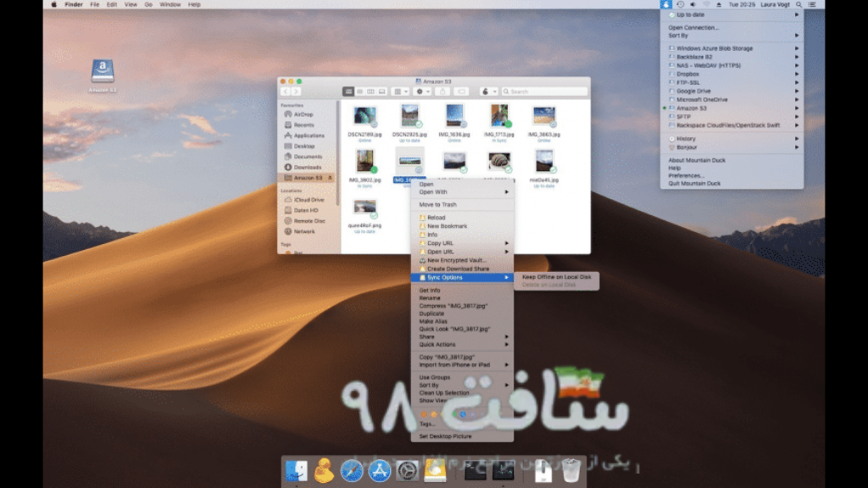868x488 pixels.
Task: Expand the Copy URL submenu
Action: [x=462, y=243]
